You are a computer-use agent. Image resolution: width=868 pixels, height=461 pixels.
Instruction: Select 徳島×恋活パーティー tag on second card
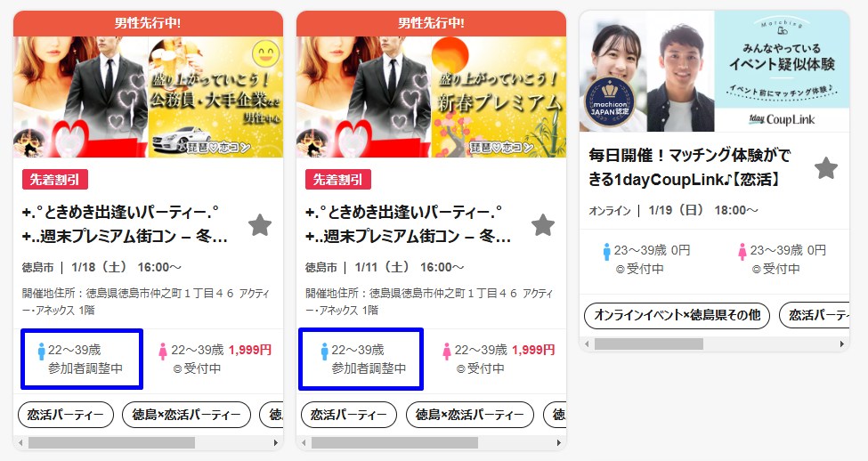[470, 415]
